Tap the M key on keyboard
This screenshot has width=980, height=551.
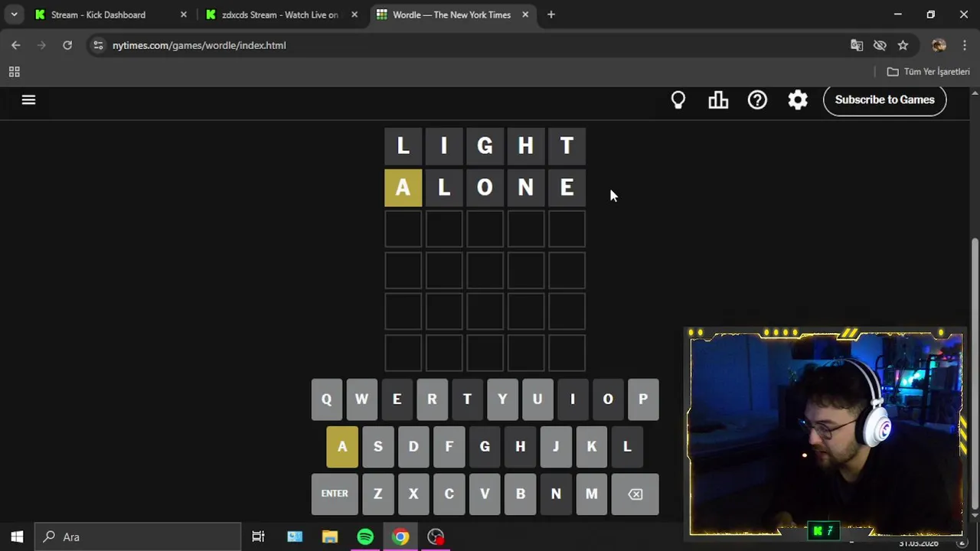pyautogui.click(x=591, y=494)
